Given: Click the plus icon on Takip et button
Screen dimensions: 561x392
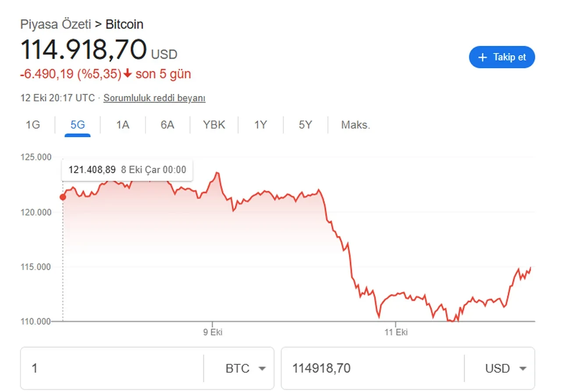Looking at the screenshot, I should [482, 57].
